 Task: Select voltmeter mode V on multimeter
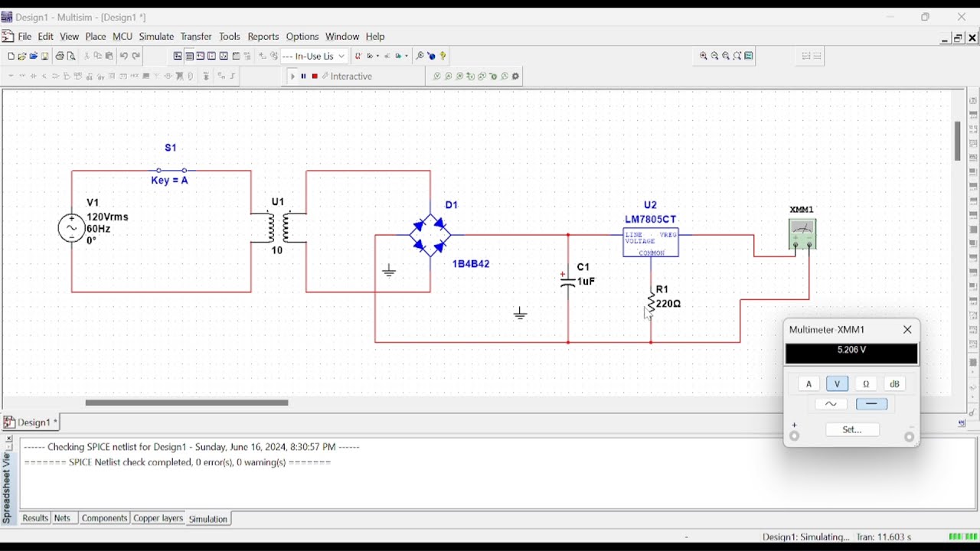[838, 384]
